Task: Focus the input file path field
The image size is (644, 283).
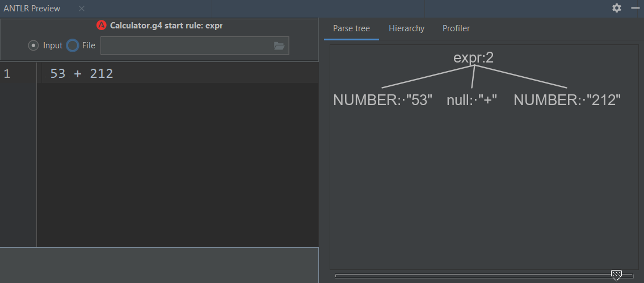Action: tap(186, 46)
